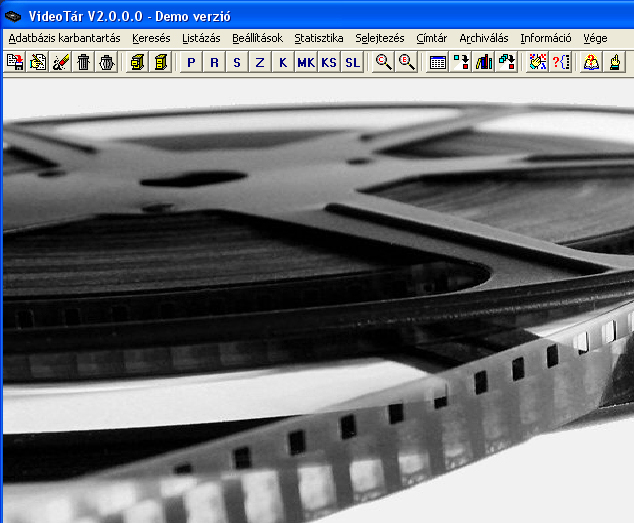Open the Listázás menu
This screenshot has height=523, width=634.
pyautogui.click(x=201, y=38)
